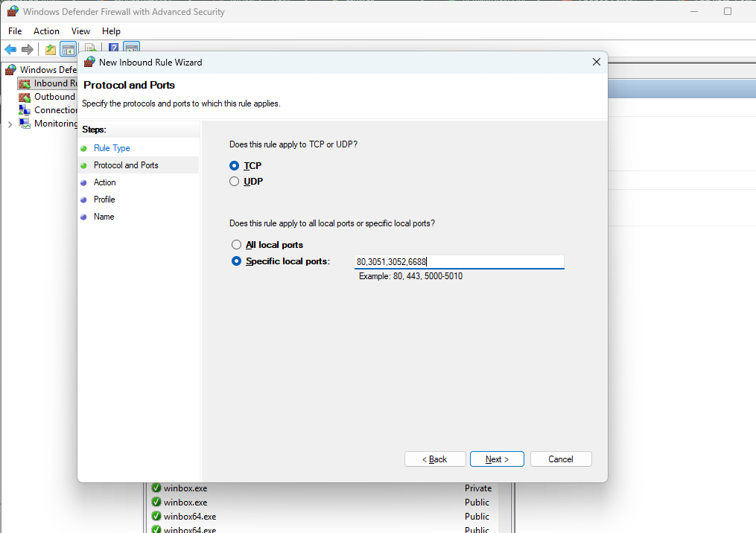
Task: Click the firewall icon in the main title bar
Action: 13,11
